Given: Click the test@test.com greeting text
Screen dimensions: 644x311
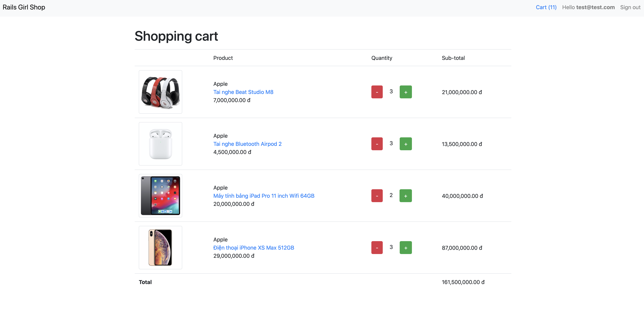Looking at the screenshot, I should point(595,7).
